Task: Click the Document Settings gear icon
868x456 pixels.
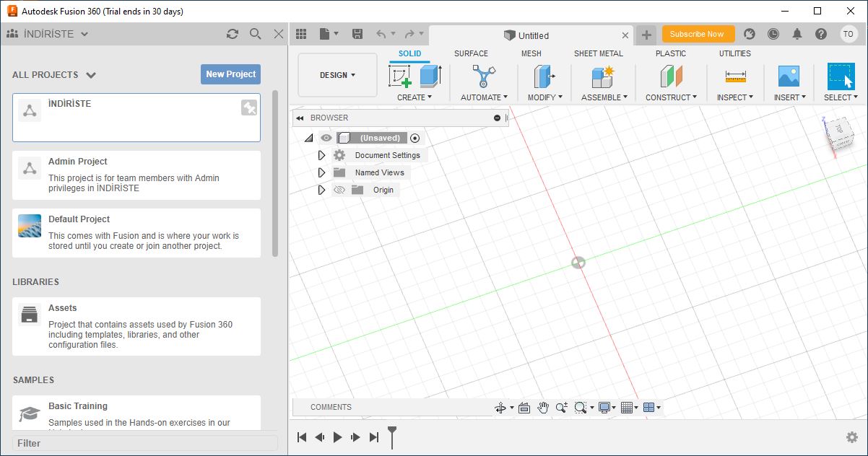Action: [x=339, y=155]
